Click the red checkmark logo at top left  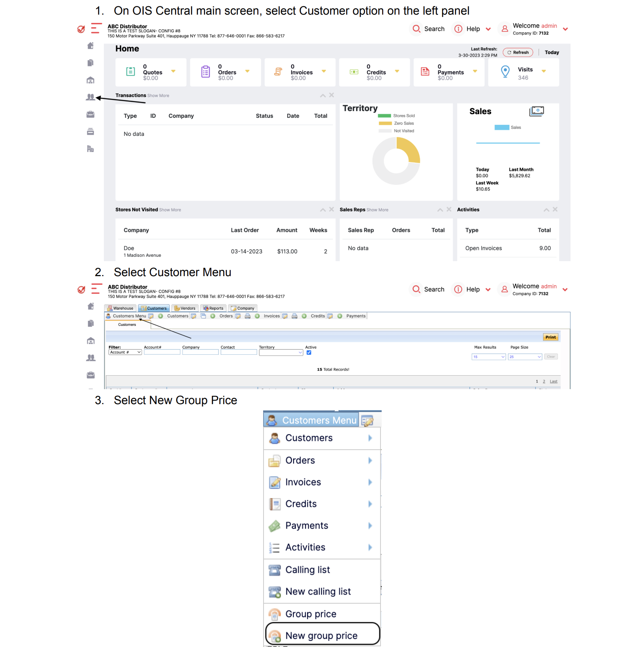tap(81, 28)
